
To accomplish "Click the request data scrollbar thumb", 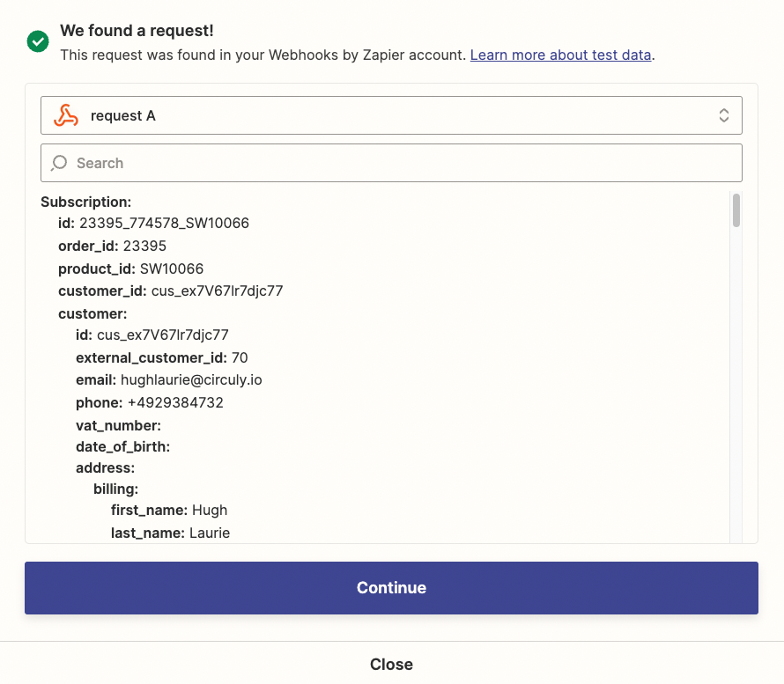I will (736, 210).
